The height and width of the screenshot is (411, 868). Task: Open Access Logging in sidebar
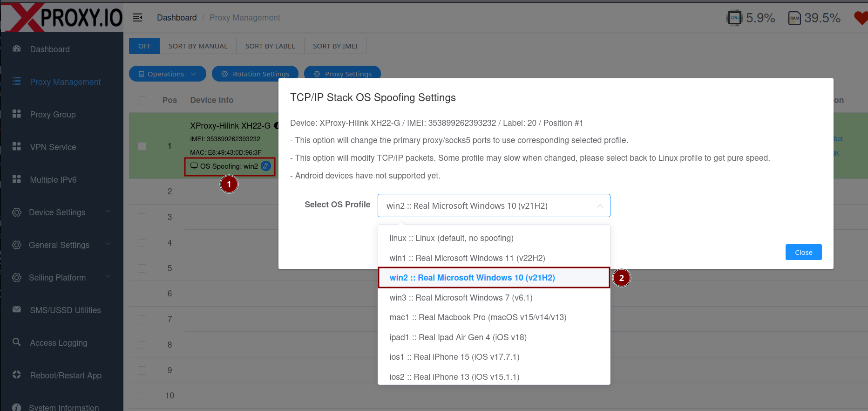coord(59,343)
